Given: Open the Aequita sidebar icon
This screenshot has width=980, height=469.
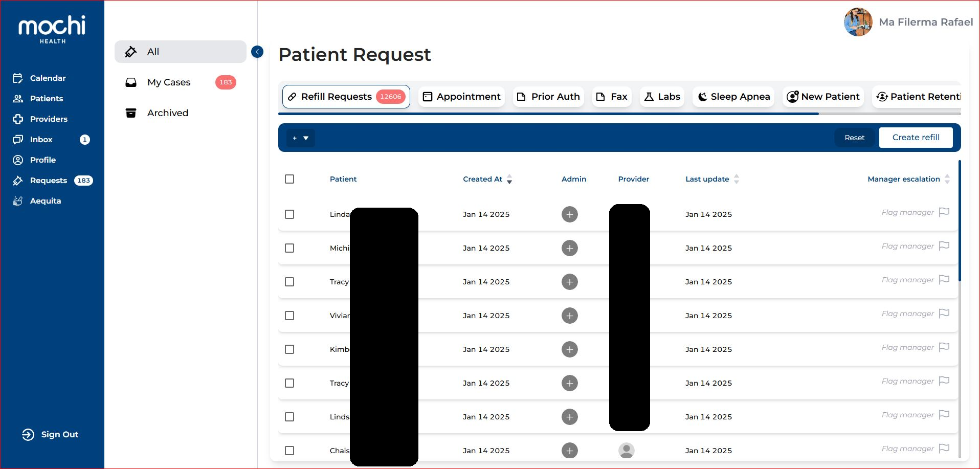Looking at the screenshot, I should [x=18, y=201].
